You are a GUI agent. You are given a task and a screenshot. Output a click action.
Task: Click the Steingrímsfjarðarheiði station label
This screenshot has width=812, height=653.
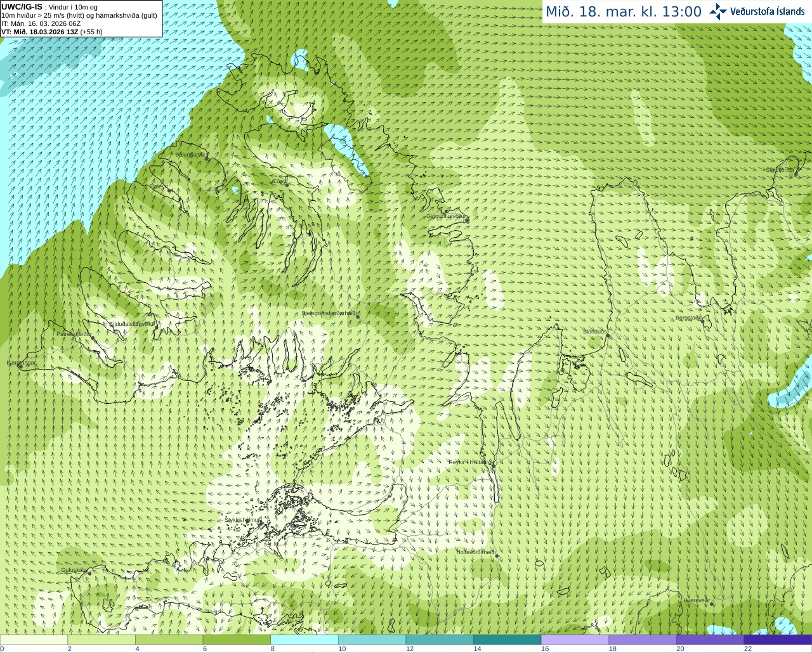coord(329,313)
